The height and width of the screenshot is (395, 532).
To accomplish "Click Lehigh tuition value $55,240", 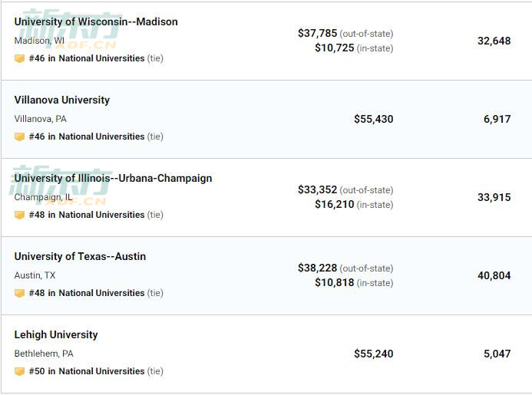I will (374, 354).
